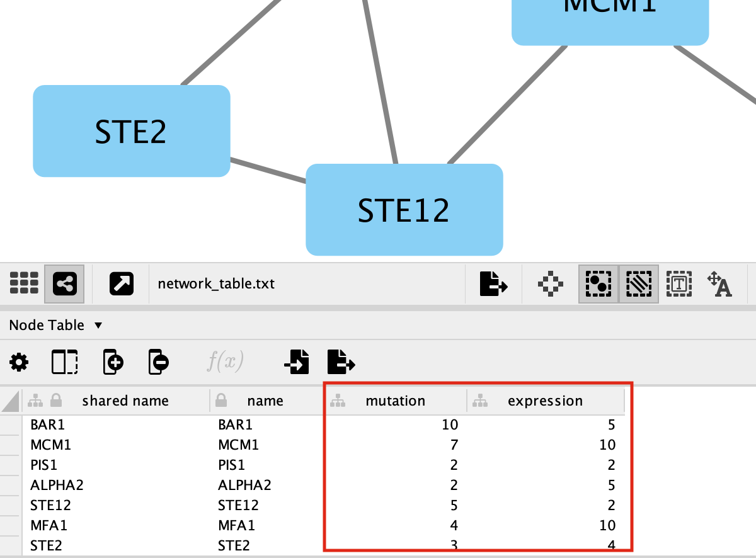Click the show columns icon
The width and height of the screenshot is (756, 558).
[64, 363]
